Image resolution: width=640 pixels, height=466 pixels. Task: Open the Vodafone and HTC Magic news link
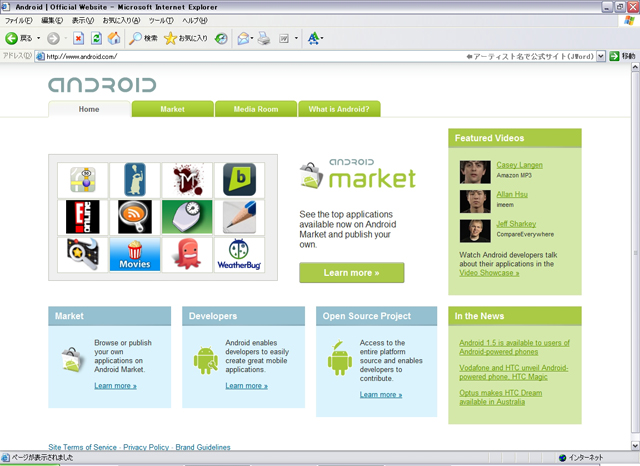pyautogui.click(x=513, y=372)
